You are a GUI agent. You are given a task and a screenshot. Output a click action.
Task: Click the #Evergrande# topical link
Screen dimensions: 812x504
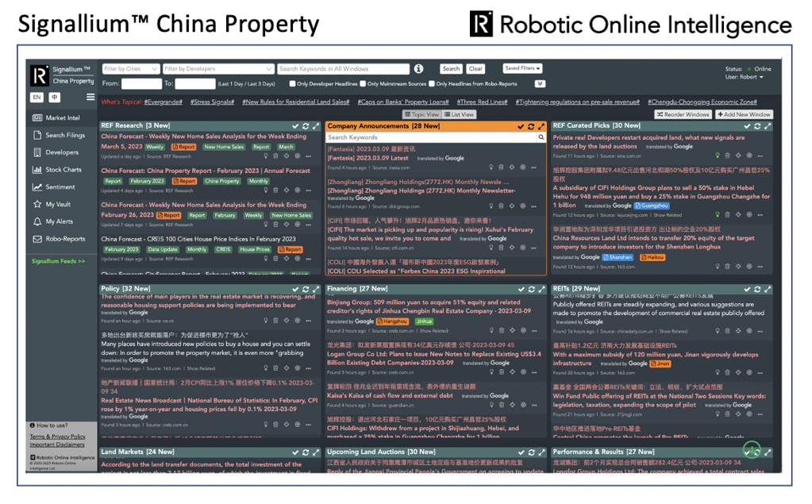pyautogui.click(x=164, y=102)
